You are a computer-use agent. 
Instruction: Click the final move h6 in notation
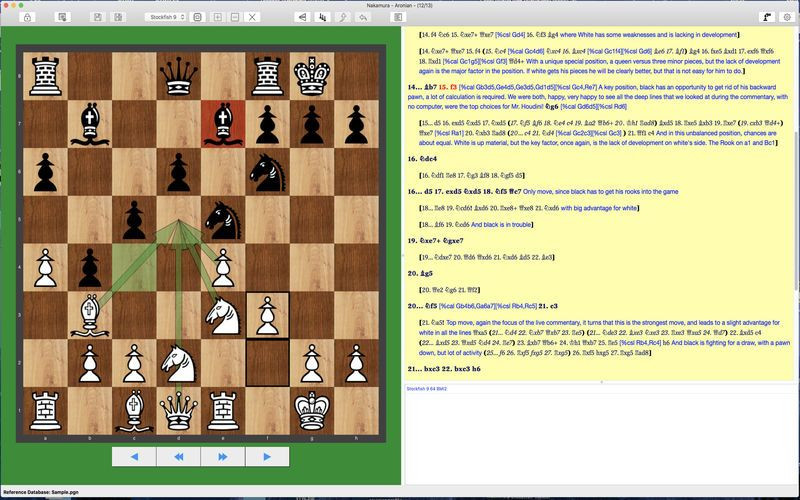(x=477, y=368)
